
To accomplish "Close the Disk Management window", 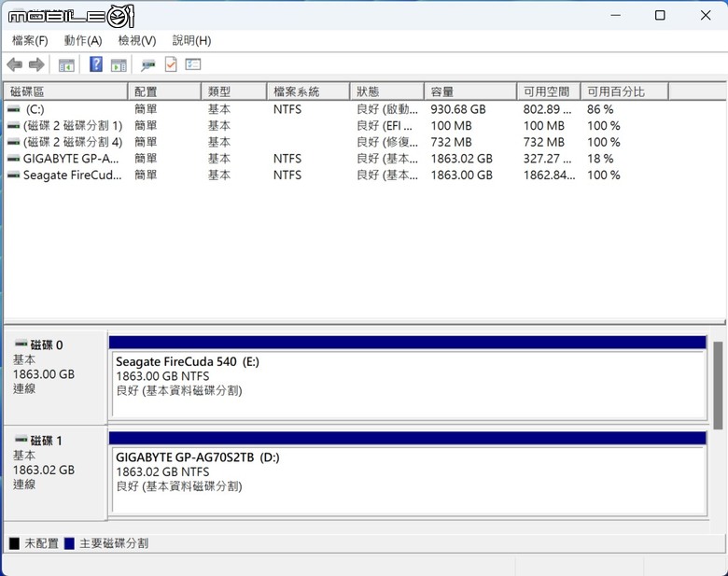I will (x=706, y=15).
